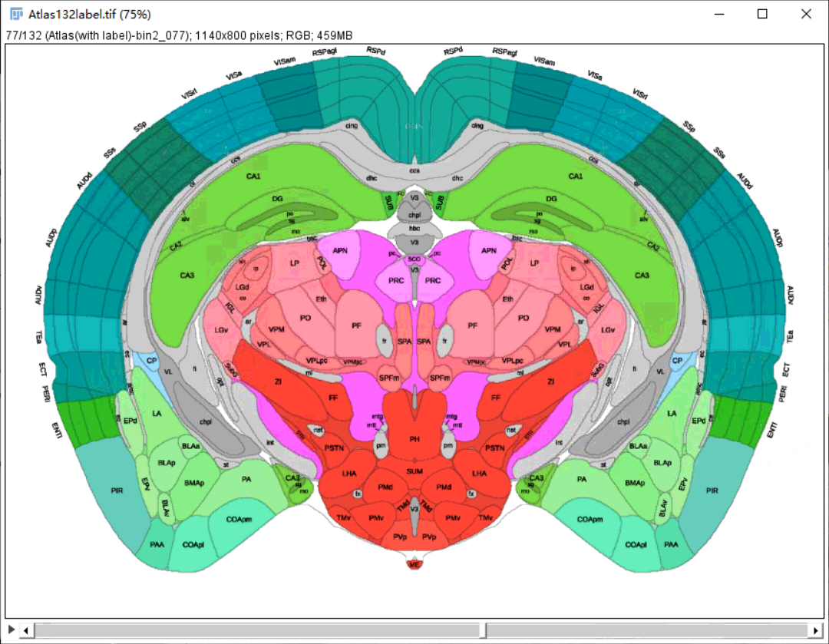Select the PIR region in the right hemisphere
829x644 pixels.
point(712,490)
